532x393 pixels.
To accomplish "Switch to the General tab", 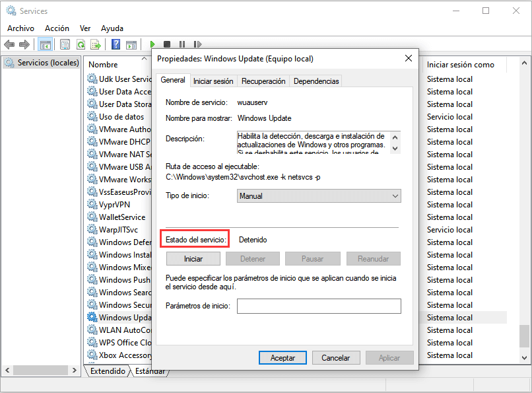I will 173,80.
